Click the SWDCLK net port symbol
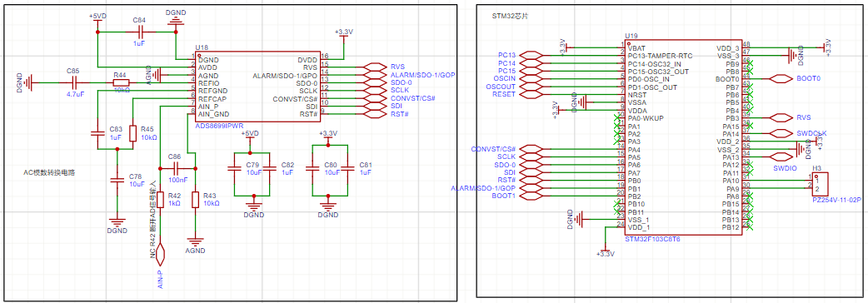Image resolution: width=868 pixels, height=303 pixels. point(781,133)
